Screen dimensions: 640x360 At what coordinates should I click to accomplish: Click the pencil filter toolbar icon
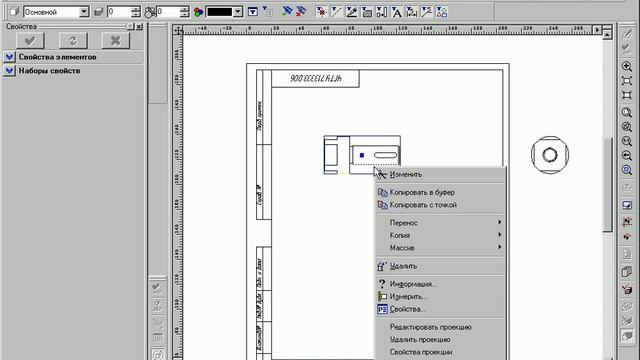351,12
